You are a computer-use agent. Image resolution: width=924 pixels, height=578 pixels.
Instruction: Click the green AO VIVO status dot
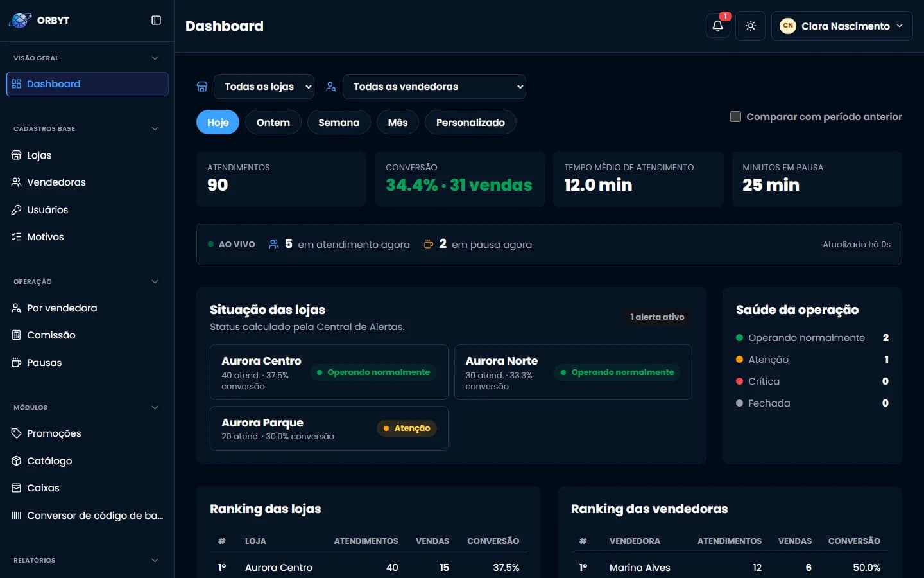210,244
